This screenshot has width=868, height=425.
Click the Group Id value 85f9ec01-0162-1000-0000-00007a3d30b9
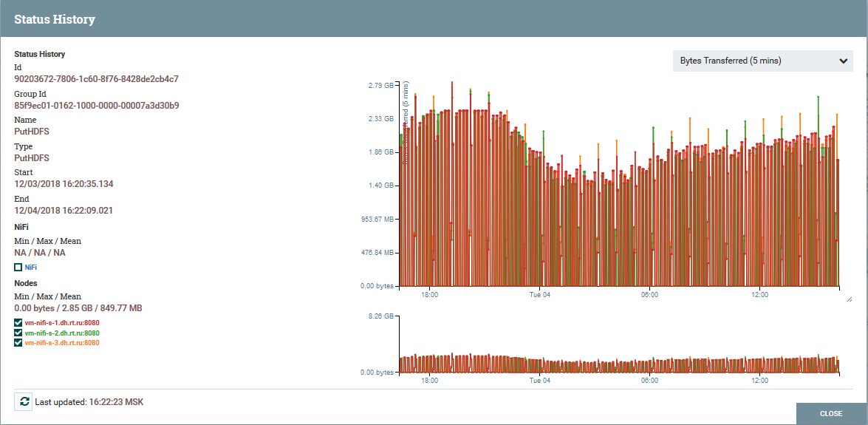[x=96, y=105]
